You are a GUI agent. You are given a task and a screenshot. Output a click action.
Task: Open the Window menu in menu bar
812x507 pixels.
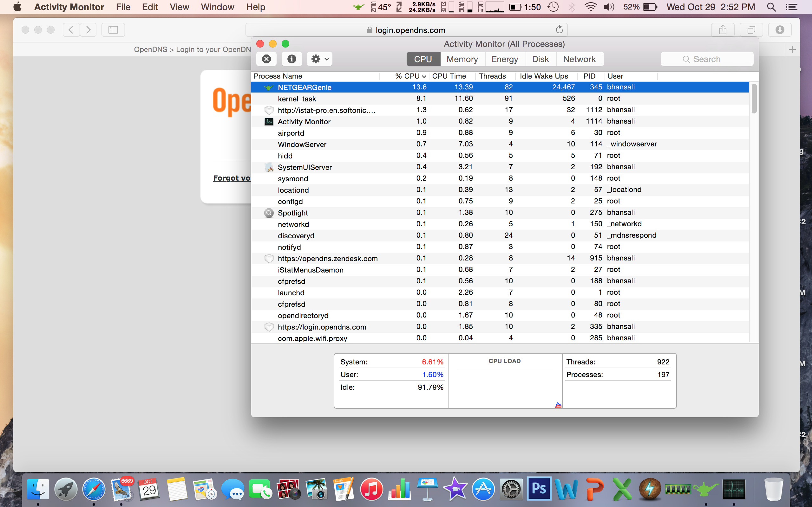coord(217,7)
